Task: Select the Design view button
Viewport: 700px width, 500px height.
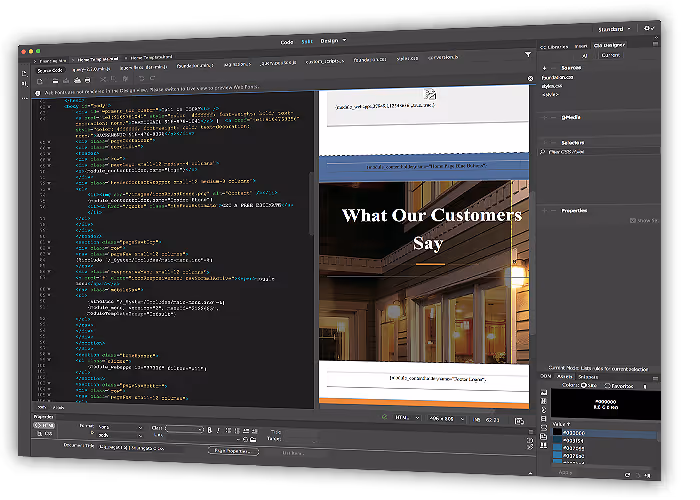Action: 329,41
